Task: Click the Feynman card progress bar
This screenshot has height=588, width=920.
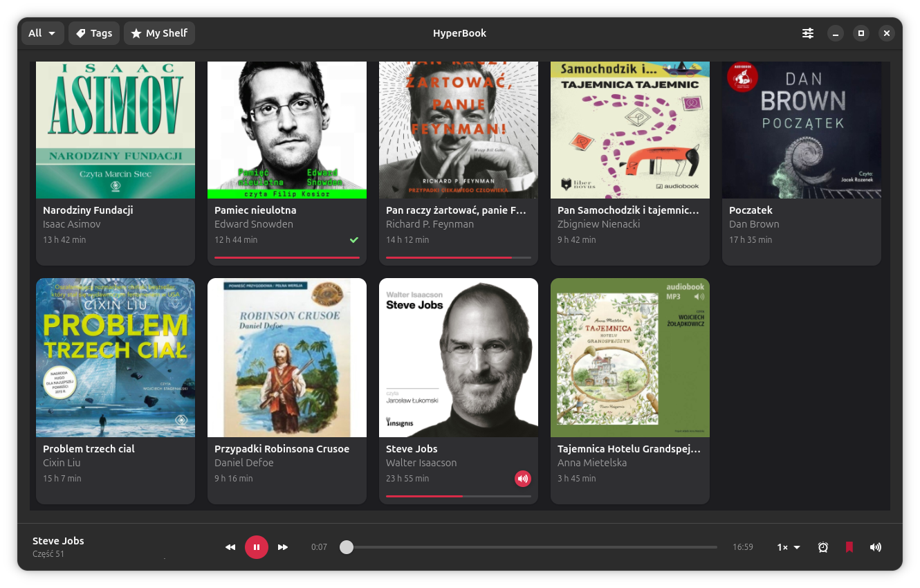Action: [x=459, y=257]
